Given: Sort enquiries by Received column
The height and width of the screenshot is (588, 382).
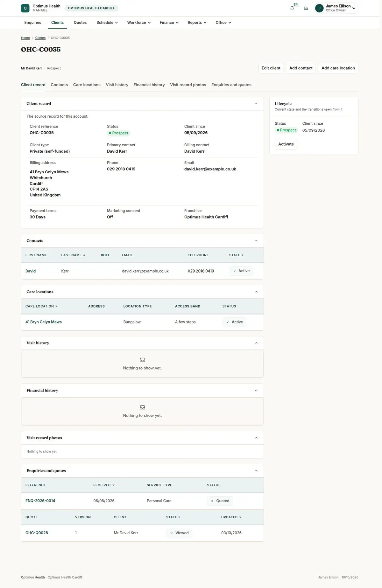Looking at the screenshot, I should tap(104, 485).
